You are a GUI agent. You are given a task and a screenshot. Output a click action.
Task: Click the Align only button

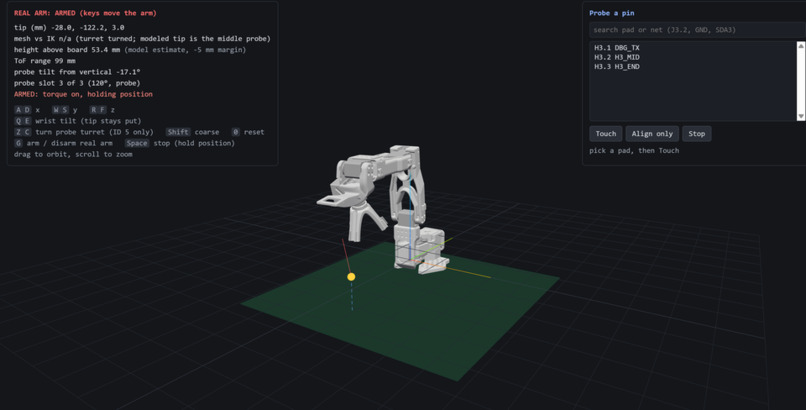652,134
